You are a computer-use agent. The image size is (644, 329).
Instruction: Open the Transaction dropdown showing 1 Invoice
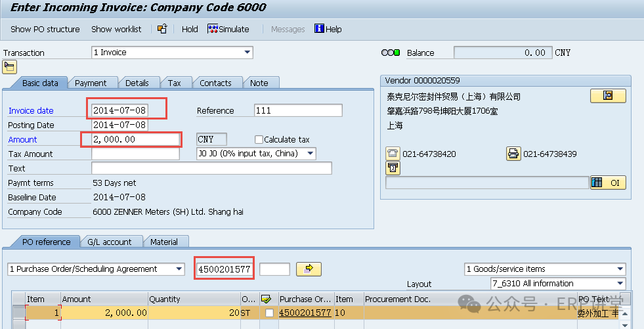[247, 53]
